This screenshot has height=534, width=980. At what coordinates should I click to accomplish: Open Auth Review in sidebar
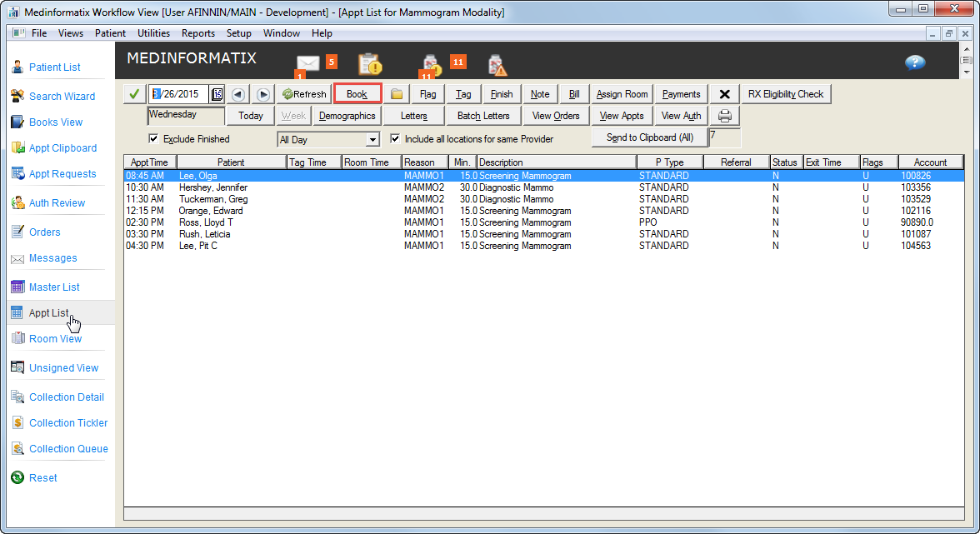pyautogui.click(x=57, y=203)
